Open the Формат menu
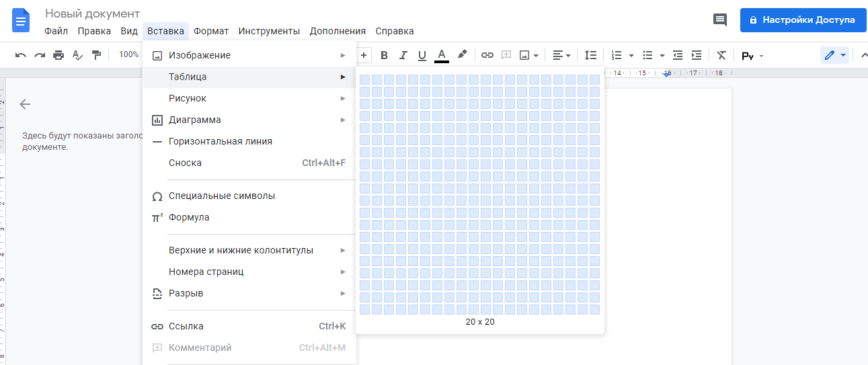Image resolution: width=868 pixels, height=365 pixels. 211,31
